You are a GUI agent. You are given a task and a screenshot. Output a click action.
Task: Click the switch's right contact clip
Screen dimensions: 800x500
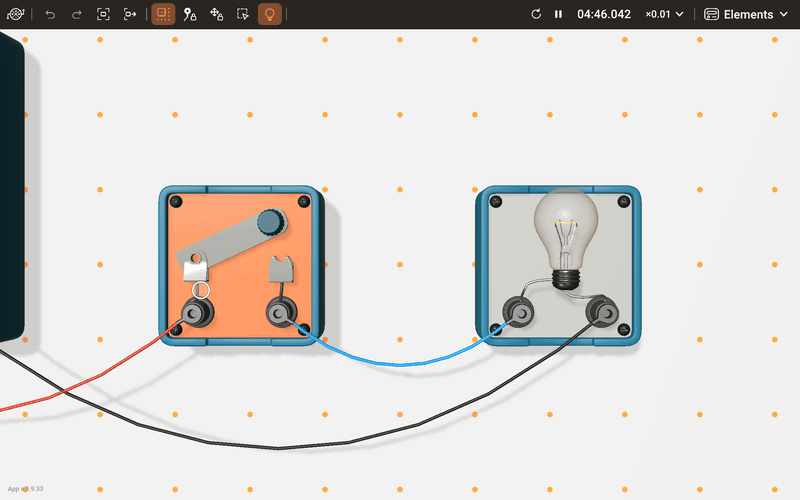click(x=281, y=269)
